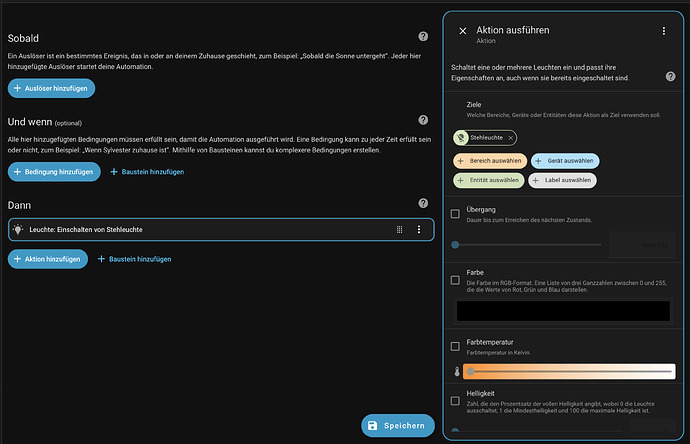Image resolution: width=690 pixels, height=444 pixels.
Task: Click the help icon next to Sobald
Action: 423,39
